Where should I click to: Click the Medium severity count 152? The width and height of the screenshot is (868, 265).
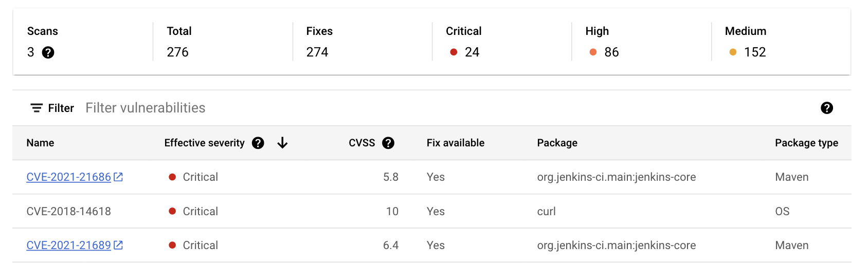click(x=754, y=52)
